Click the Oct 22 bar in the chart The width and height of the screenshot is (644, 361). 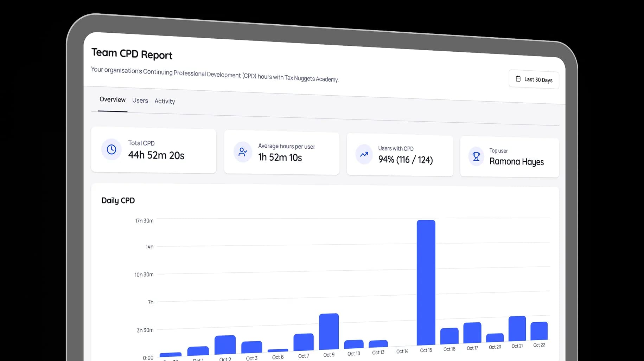(x=539, y=331)
